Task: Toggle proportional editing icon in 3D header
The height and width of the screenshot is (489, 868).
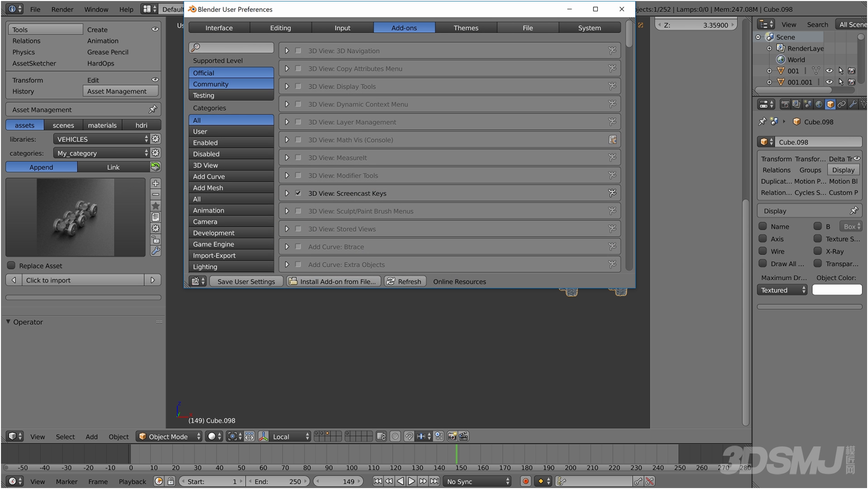Action: [x=395, y=436]
